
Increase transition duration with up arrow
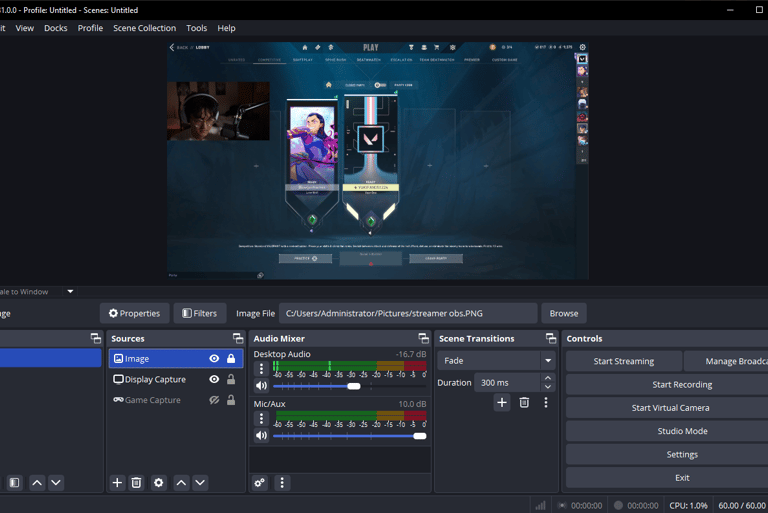[x=548, y=378]
